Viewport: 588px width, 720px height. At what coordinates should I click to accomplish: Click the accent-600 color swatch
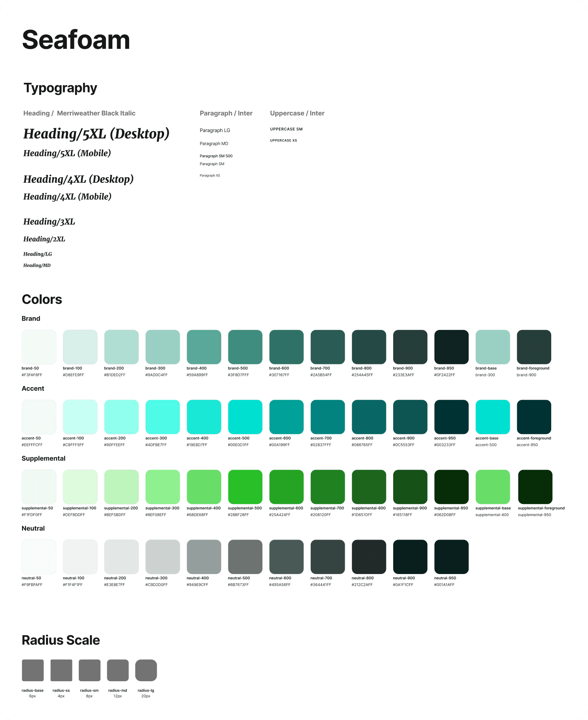point(286,417)
